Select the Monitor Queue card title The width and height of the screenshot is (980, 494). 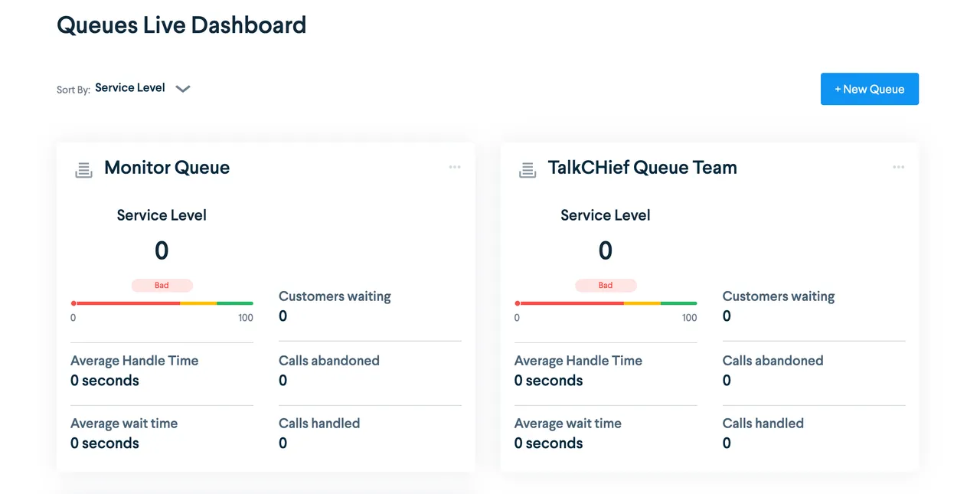click(167, 168)
